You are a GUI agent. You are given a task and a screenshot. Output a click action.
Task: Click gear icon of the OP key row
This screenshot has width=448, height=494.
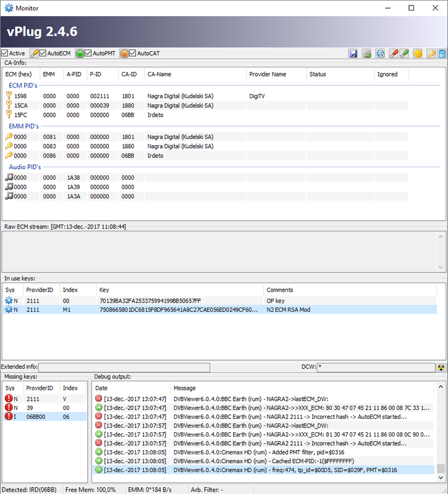pos(9,300)
